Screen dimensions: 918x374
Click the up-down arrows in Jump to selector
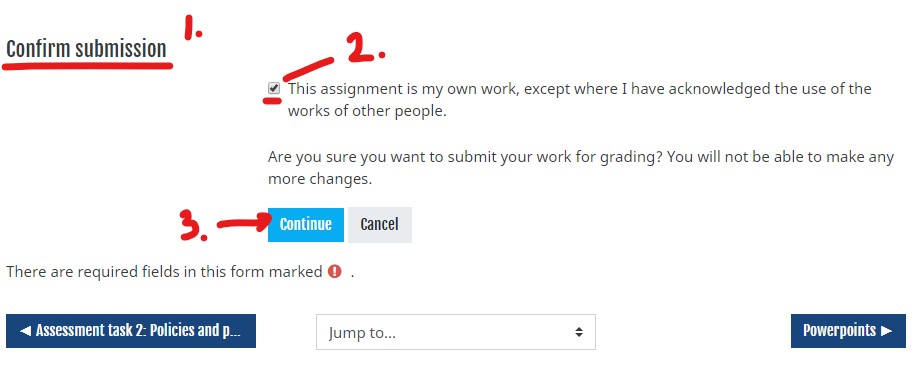pos(578,332)
